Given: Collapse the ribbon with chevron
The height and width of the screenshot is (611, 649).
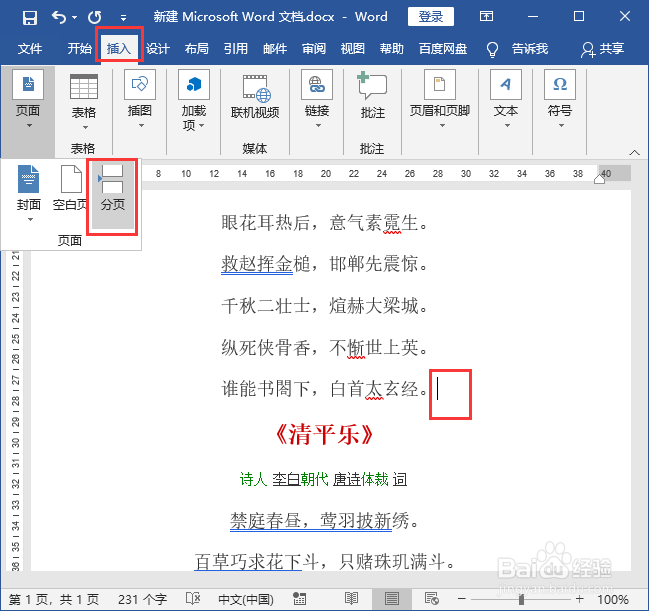Looking at the screenshot, I should pos(634,152).
